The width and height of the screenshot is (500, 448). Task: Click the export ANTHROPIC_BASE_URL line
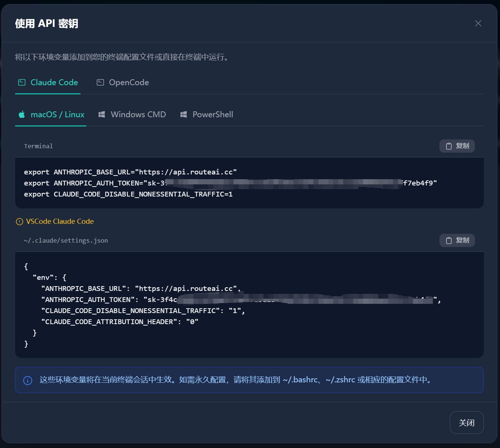(130, 172)
